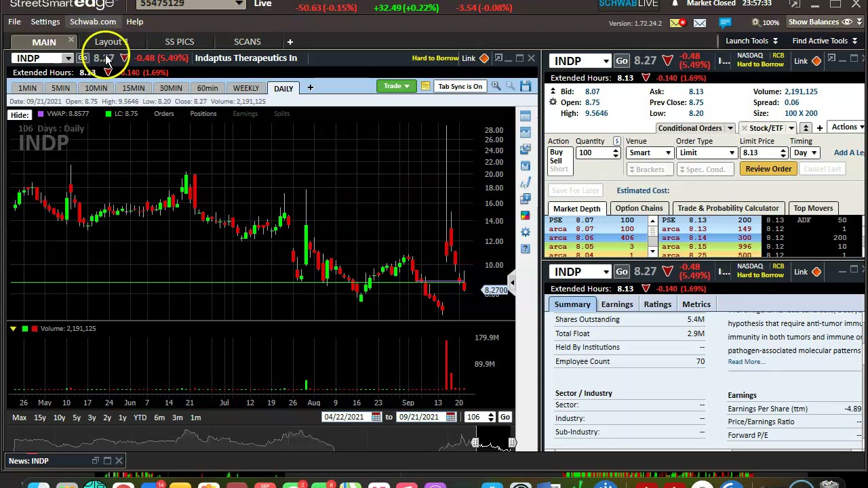Image resolution: width=868 pixels, height=488 pixels.
Task: Select the WEEKLY chart tab
Action: pos(246,88)
